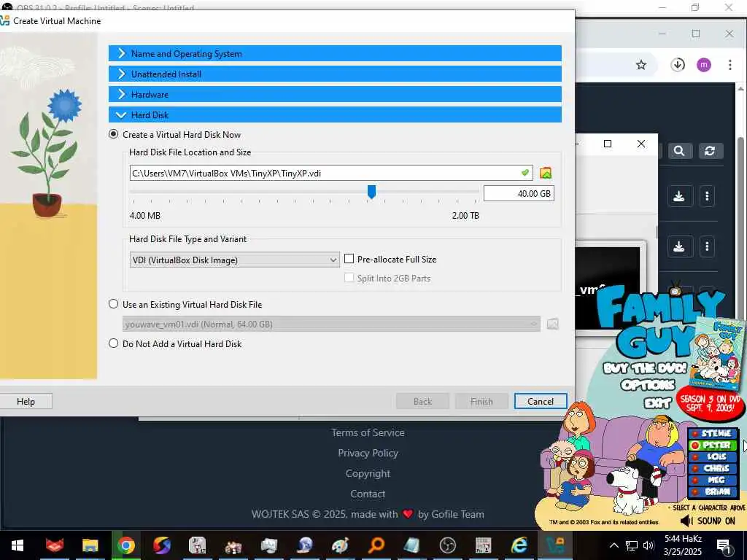Image resolution: width=747 pixels, height=560 pixels.
Task: Select Brian in Family Guy menu
Action: (x=713, y=492)
